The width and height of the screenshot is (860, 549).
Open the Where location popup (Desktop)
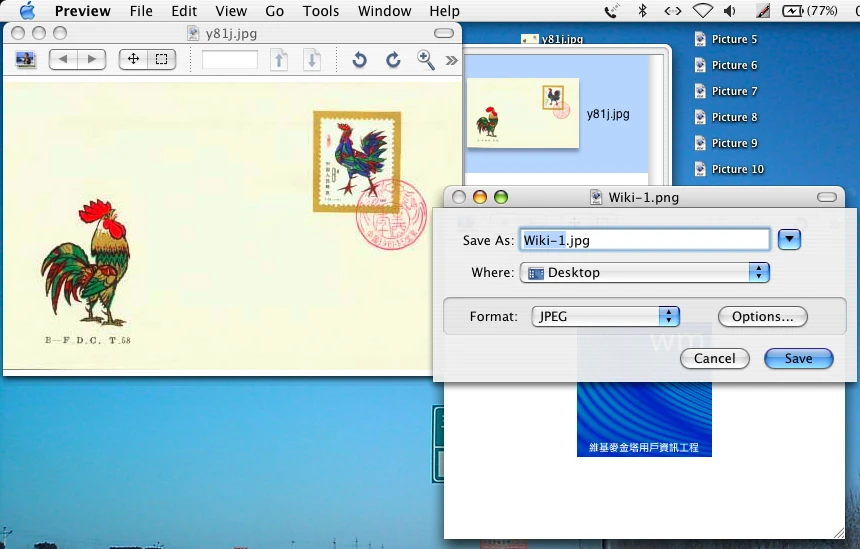[x=644, y=272]
